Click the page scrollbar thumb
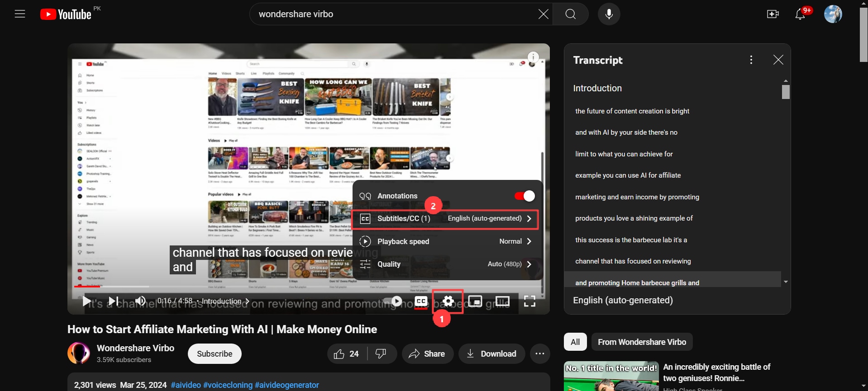Screen dimensions: 868x391 click(x=863, y=34)
